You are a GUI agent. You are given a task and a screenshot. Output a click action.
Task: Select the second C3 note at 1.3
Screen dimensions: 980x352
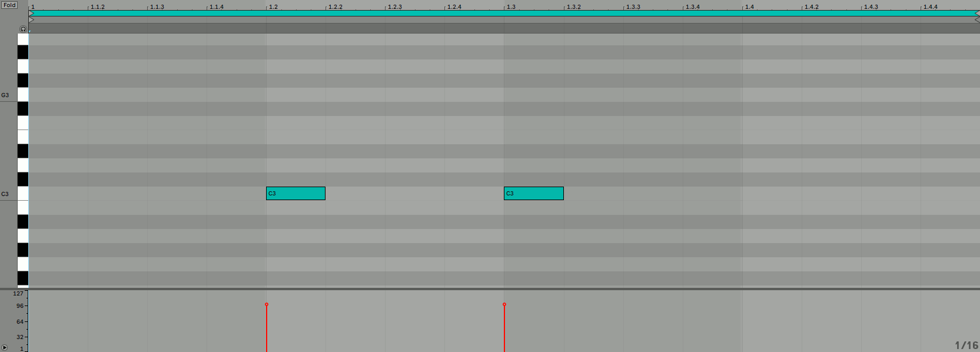534,193
